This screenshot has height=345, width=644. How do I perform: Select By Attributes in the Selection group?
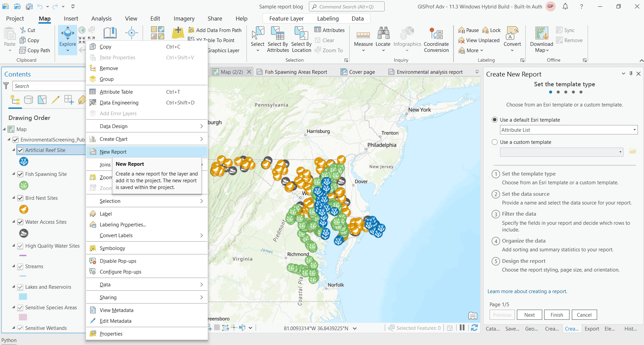click(277, 39)
